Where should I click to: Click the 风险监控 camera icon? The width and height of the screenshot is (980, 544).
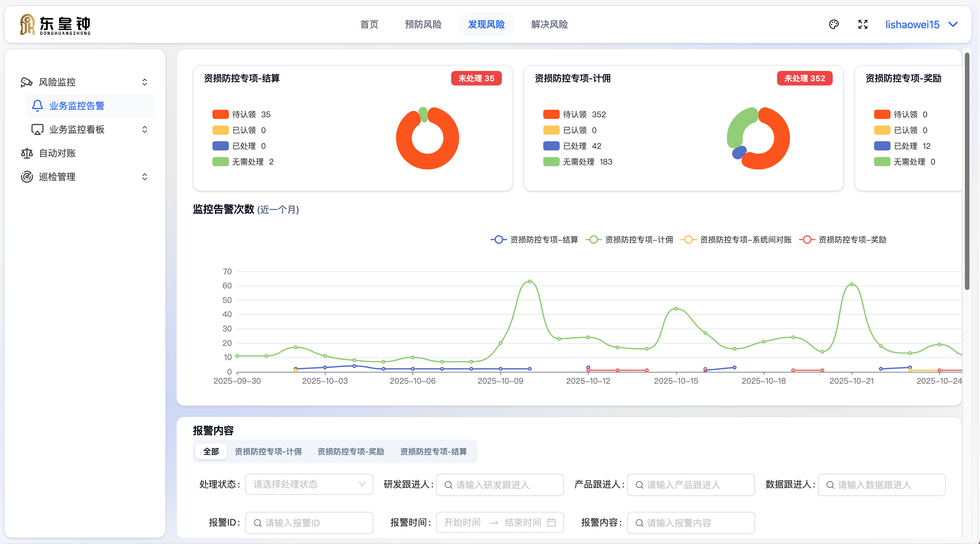tap(27, 82)
